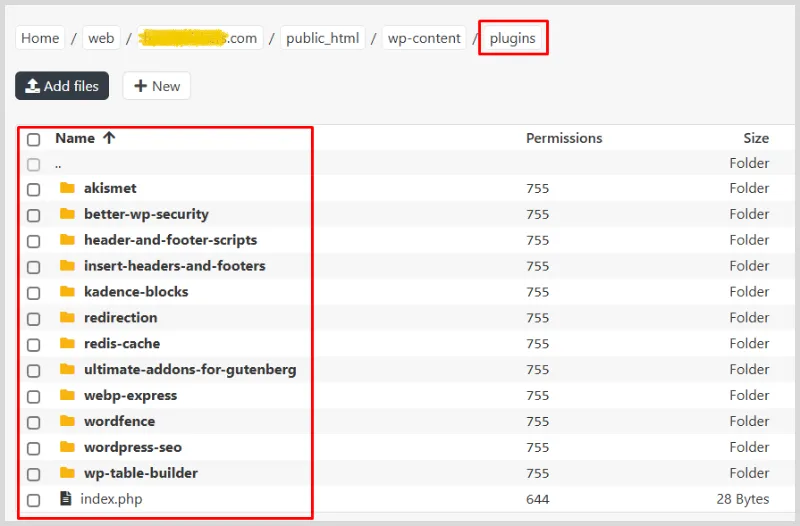Click the 755 permissions of redis-cache

538,344
